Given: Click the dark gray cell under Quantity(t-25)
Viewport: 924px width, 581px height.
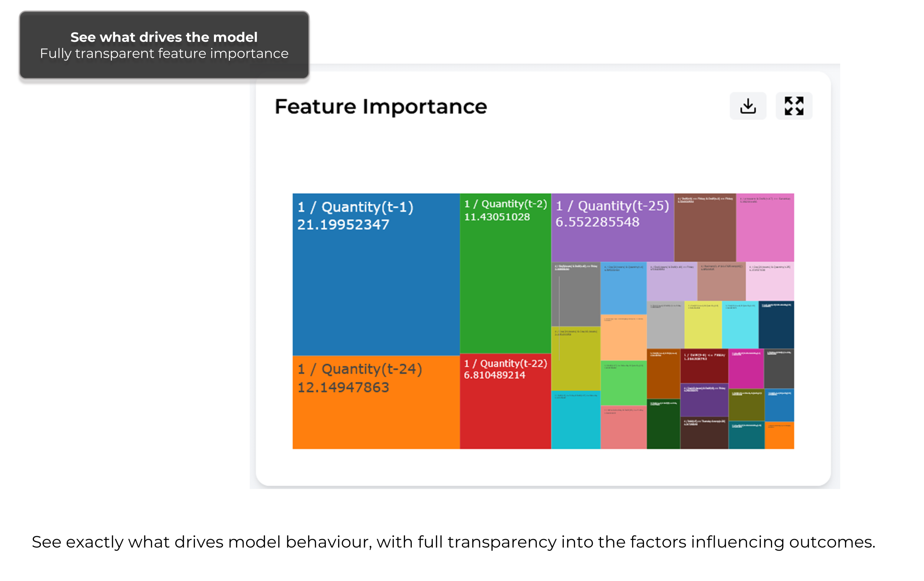Looking at the screenshot, I should pos(576,294).
